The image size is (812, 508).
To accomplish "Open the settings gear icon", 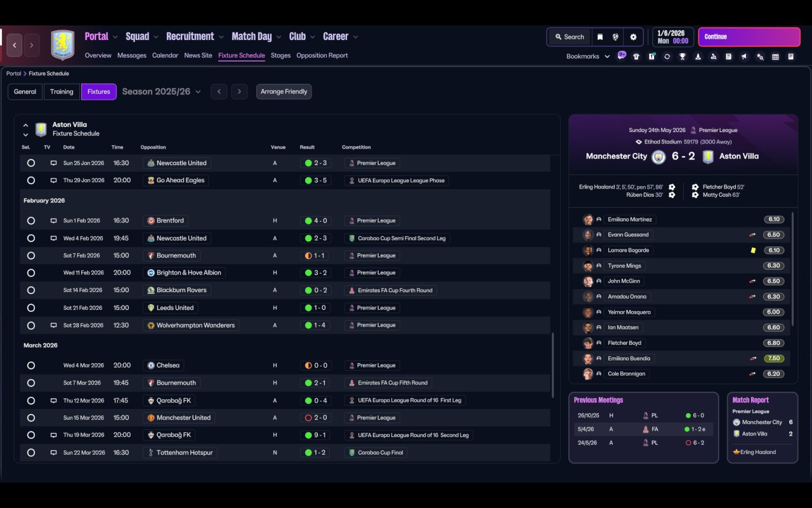I will (x=633, y=37).
